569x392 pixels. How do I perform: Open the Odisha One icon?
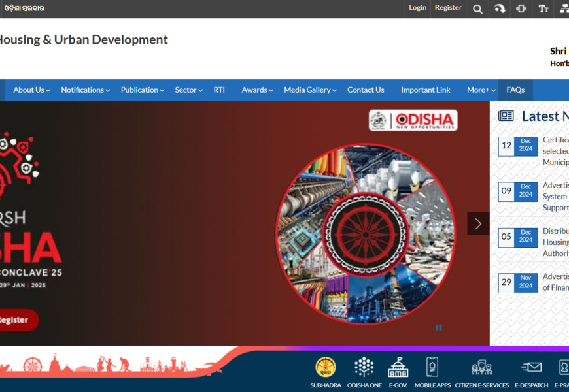click(364, 368)
